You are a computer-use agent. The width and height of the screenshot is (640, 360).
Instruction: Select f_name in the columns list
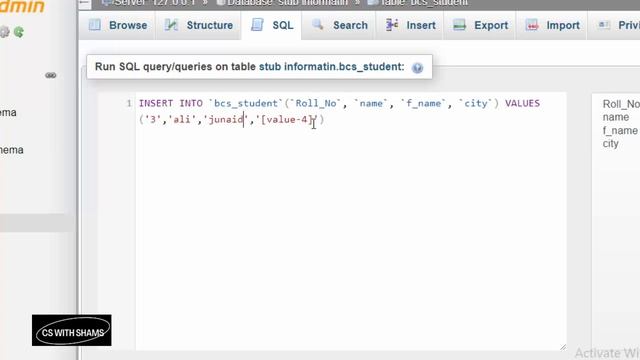coord(620,131)
